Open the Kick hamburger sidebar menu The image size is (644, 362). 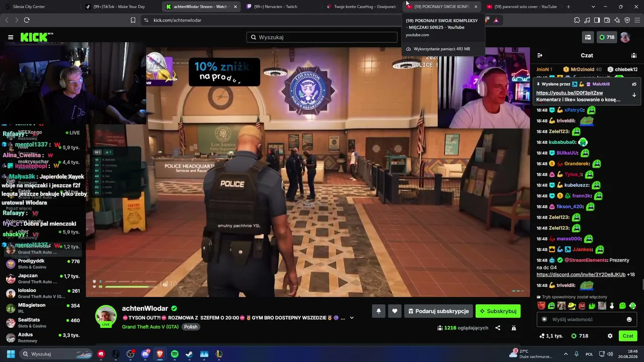tap(11, 37)
